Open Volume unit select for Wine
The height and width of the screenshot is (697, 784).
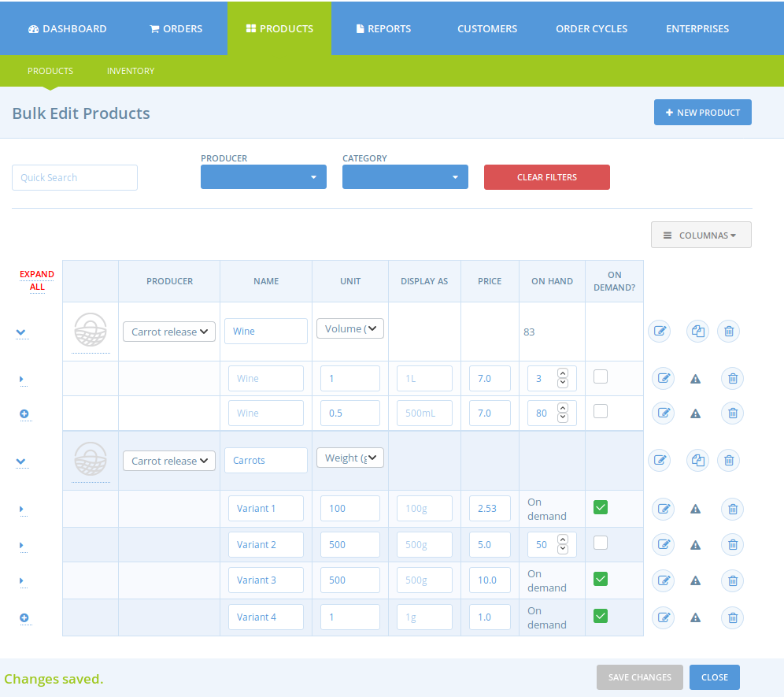(350, 328)
